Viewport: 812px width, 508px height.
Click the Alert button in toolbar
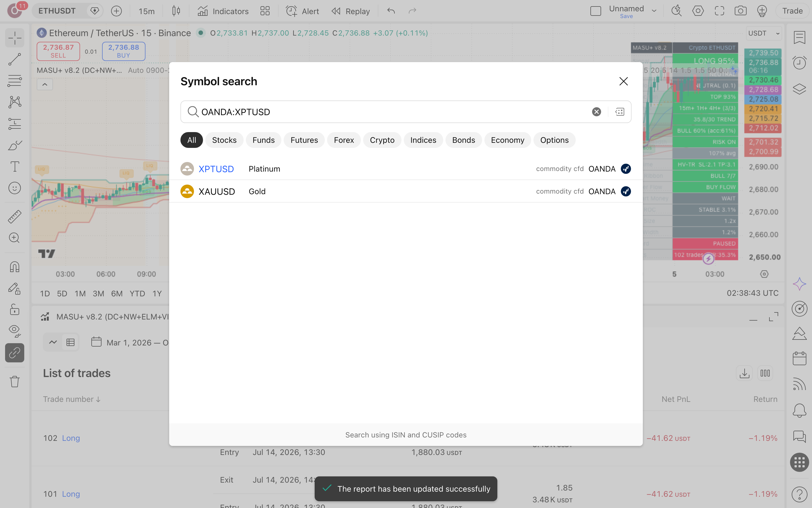[x=302, y=11]
